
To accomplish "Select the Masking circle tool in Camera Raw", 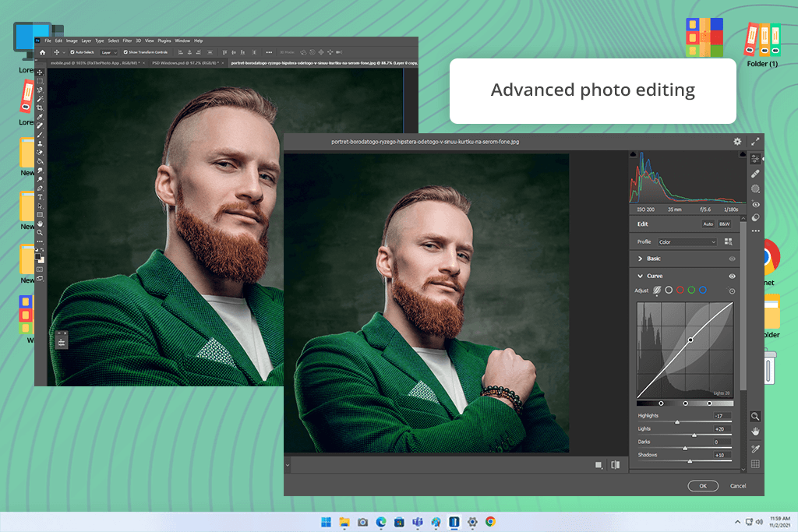I will point(755,188).
